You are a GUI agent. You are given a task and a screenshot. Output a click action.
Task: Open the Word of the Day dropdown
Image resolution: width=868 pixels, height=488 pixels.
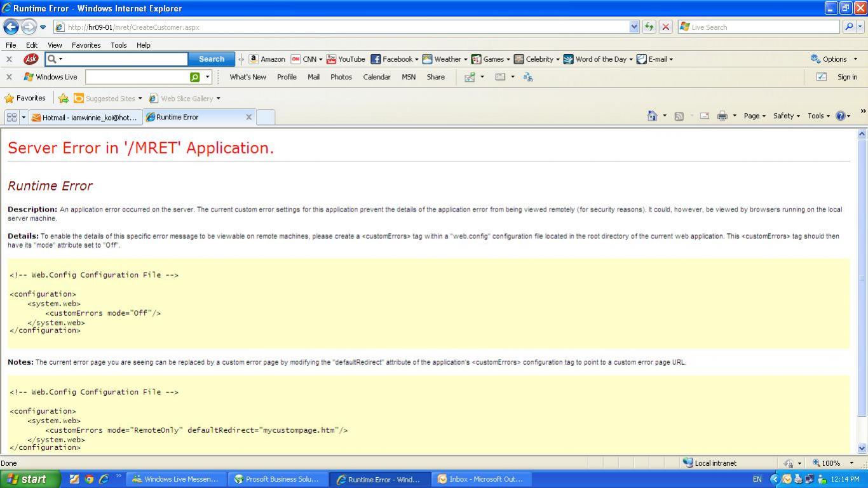(630, 59)
